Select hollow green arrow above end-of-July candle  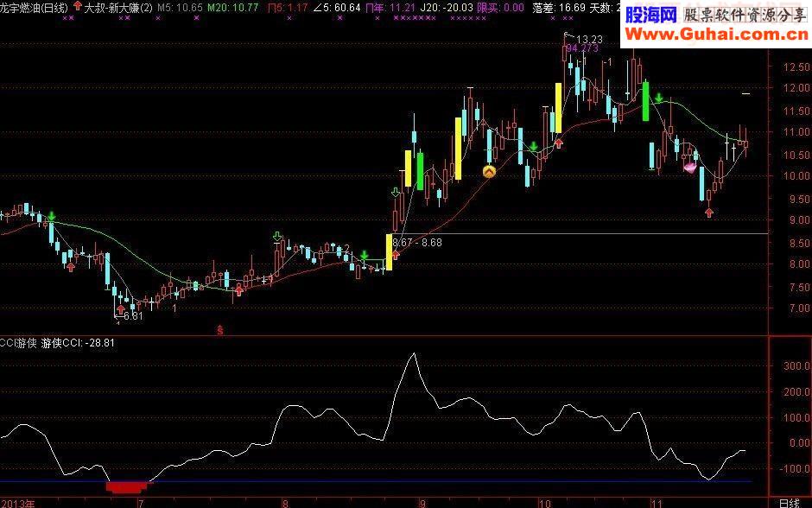tap(277, 238)
